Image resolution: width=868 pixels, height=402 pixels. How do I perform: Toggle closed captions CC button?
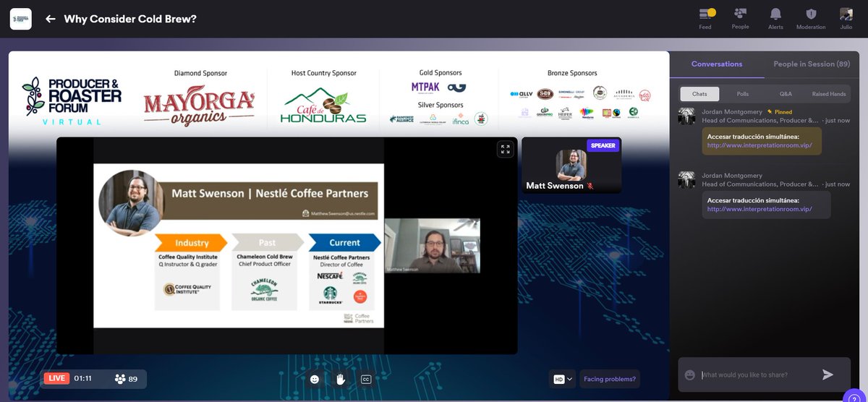365,379
